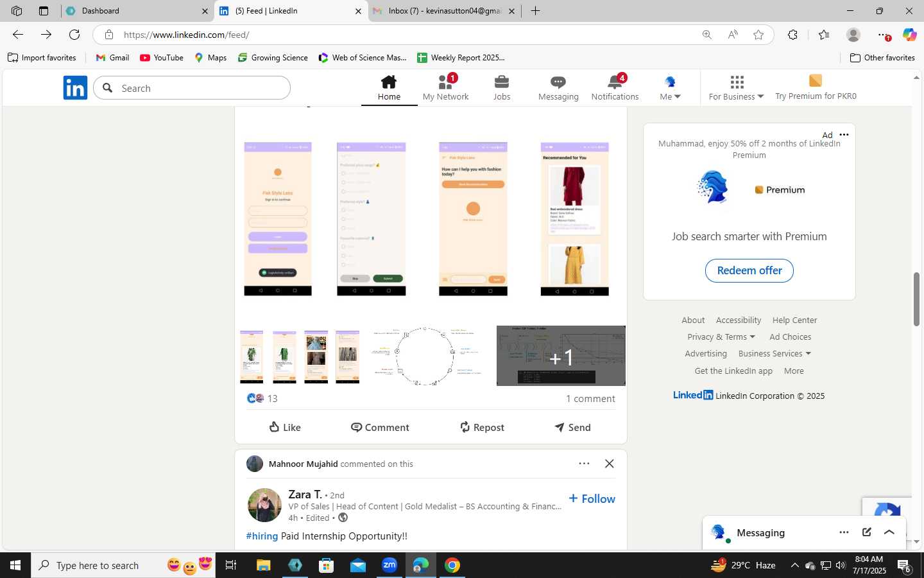View the 13 reactions on the post
The image size is (924, 578).
(262, 398)
